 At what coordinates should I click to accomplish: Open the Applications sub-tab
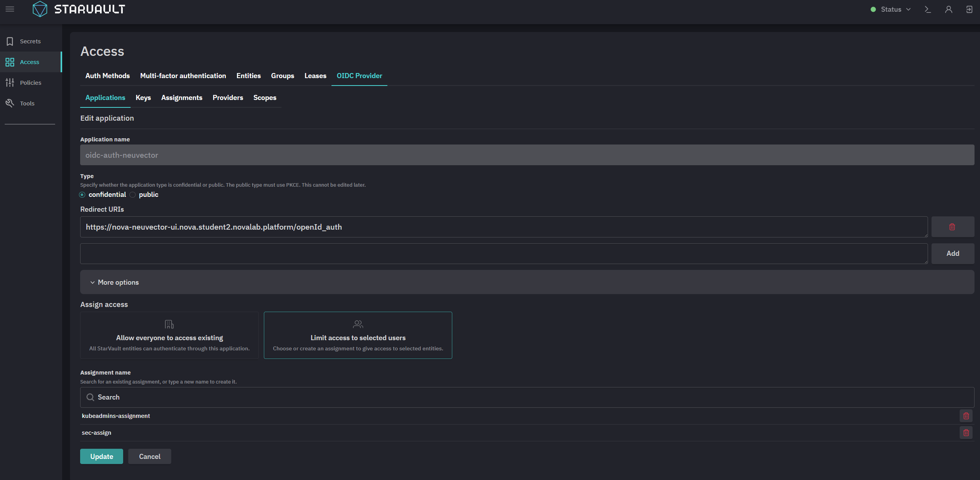[x=105, y=98]
